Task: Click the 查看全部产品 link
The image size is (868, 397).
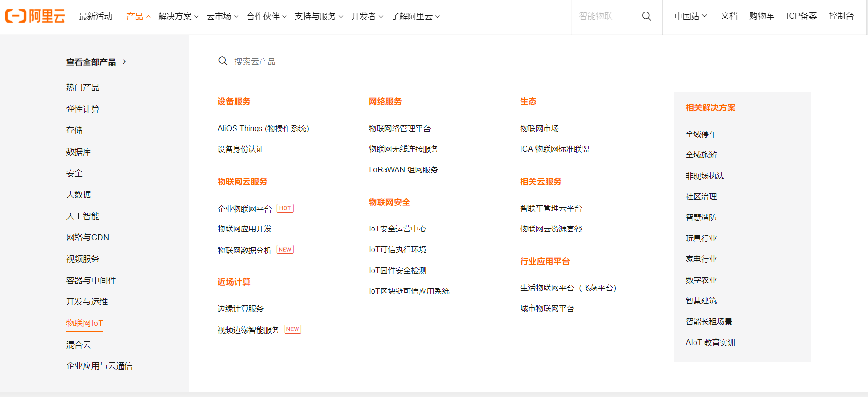Action: point(91,62)
